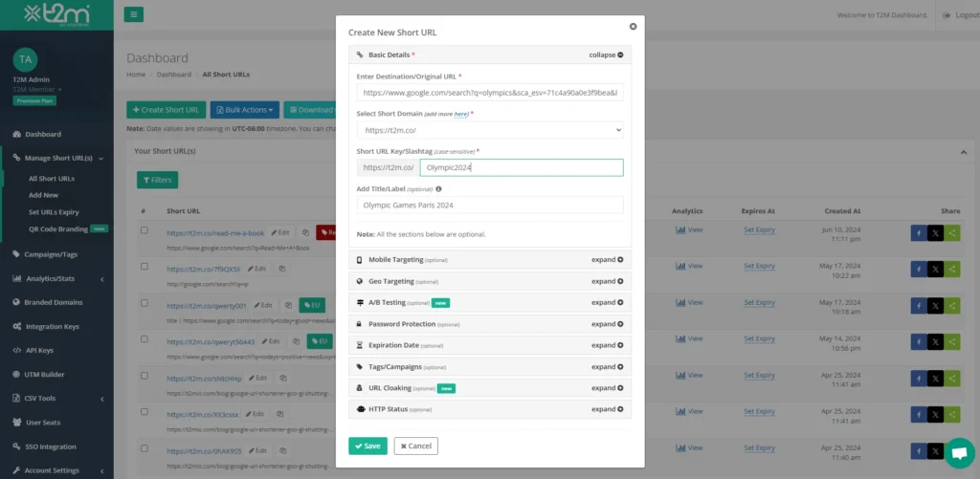Image resolution: width=980 pixels, height=479 pixels.
Task: Click Set Expiry for read-me-a-book row
Action: point(759,229)
